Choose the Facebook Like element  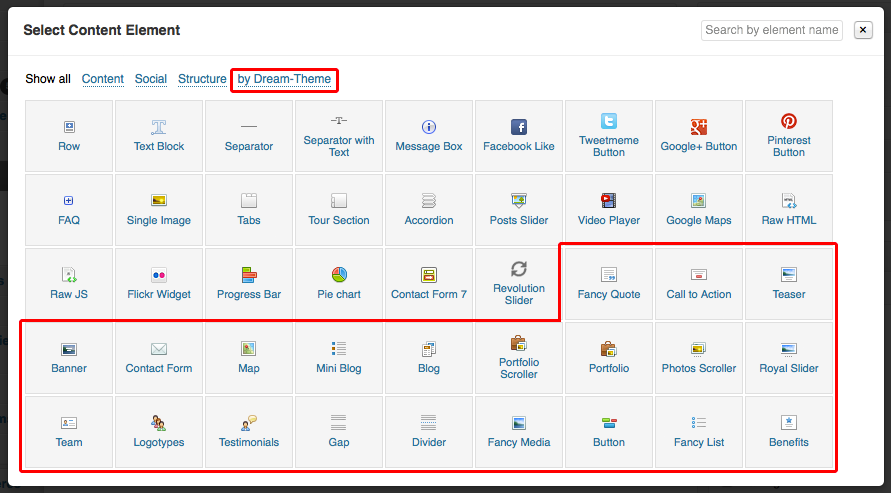pos(518,136)
